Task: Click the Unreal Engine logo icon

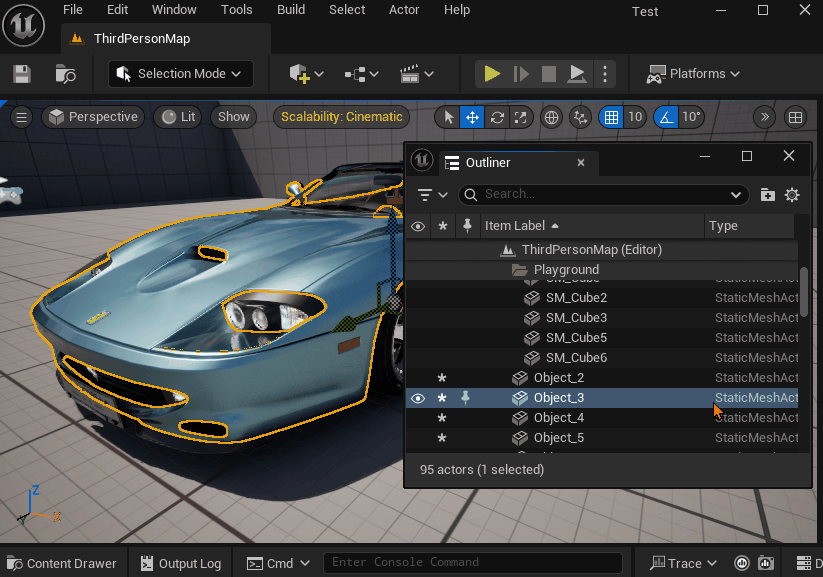Action: pyautogui.click(x=24, y=25)
